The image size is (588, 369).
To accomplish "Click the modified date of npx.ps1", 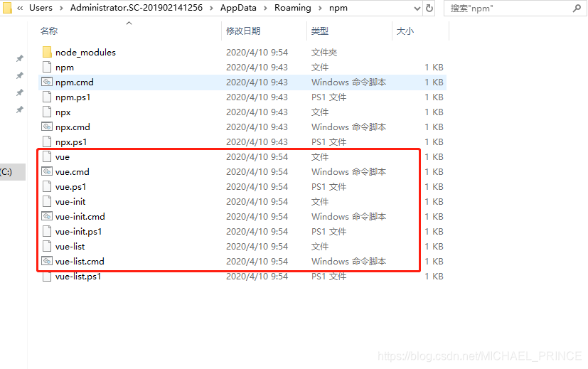I will [257, 141].
